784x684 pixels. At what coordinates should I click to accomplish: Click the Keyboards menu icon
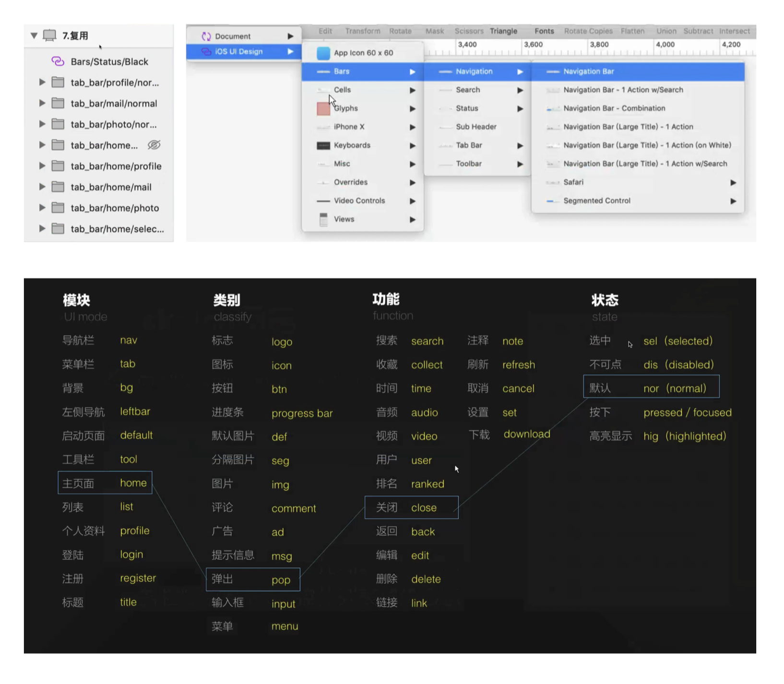click(x=323, y=145)
